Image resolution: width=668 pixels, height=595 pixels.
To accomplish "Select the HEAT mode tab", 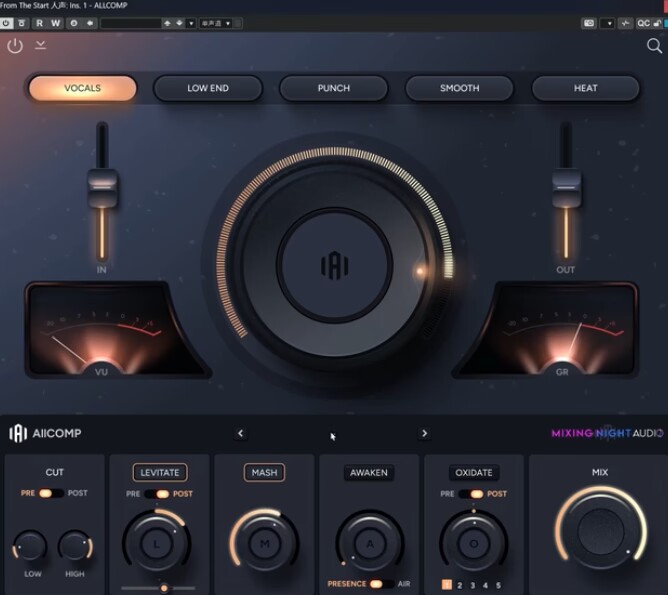I will point(585,88).
